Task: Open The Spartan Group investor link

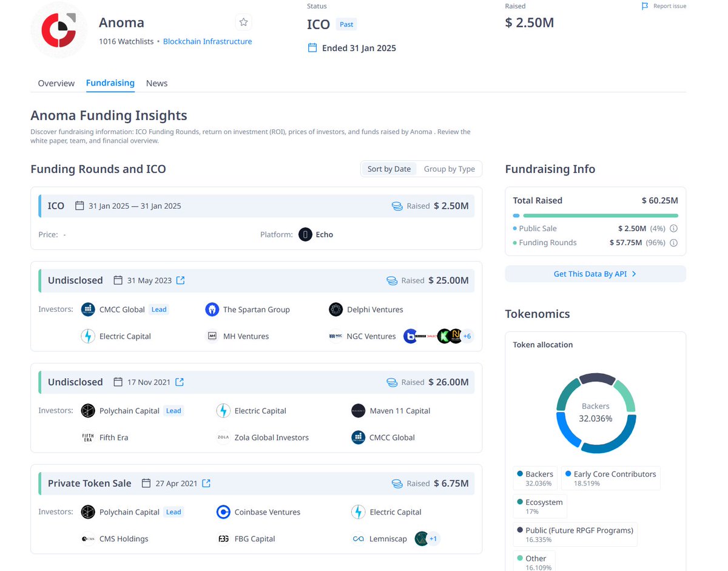Action: pyautogui.click(x=257, y=309)
